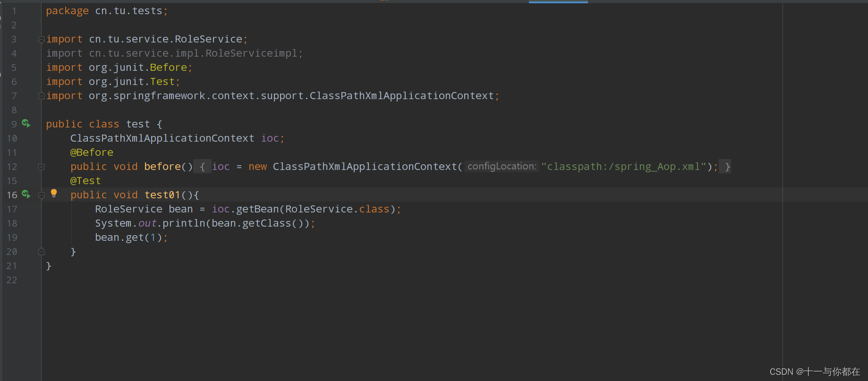Run the test class from gutter icon

(x=26, y=124)
